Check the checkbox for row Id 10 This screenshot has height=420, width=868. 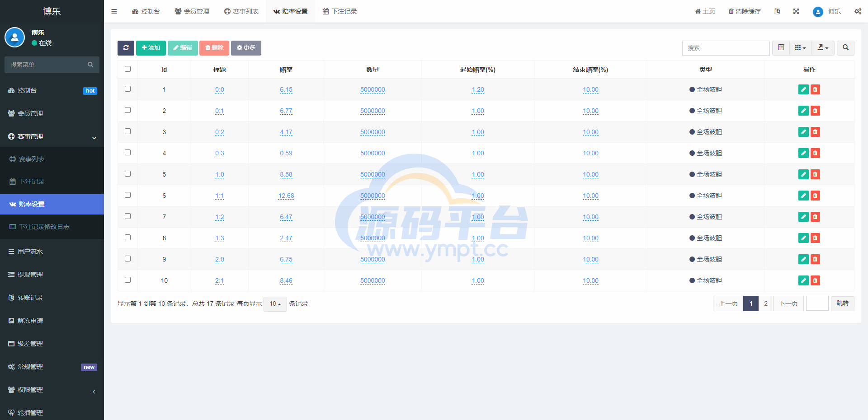click(127, 280)
